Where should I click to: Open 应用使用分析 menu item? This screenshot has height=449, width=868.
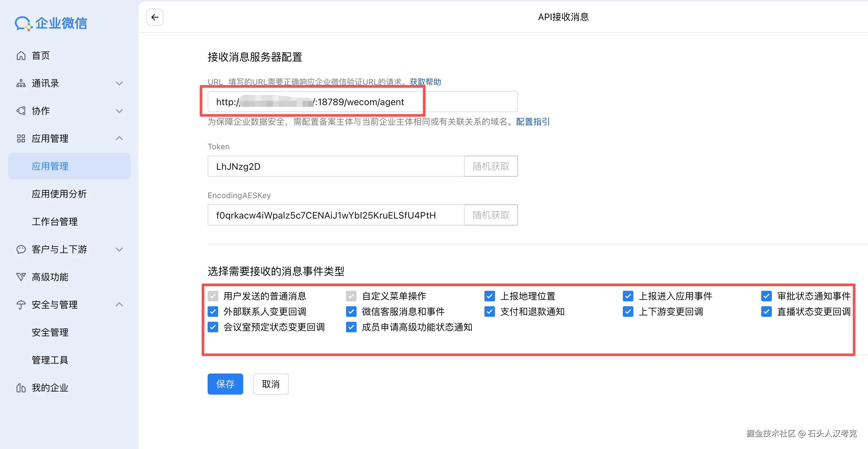(59, 194)
